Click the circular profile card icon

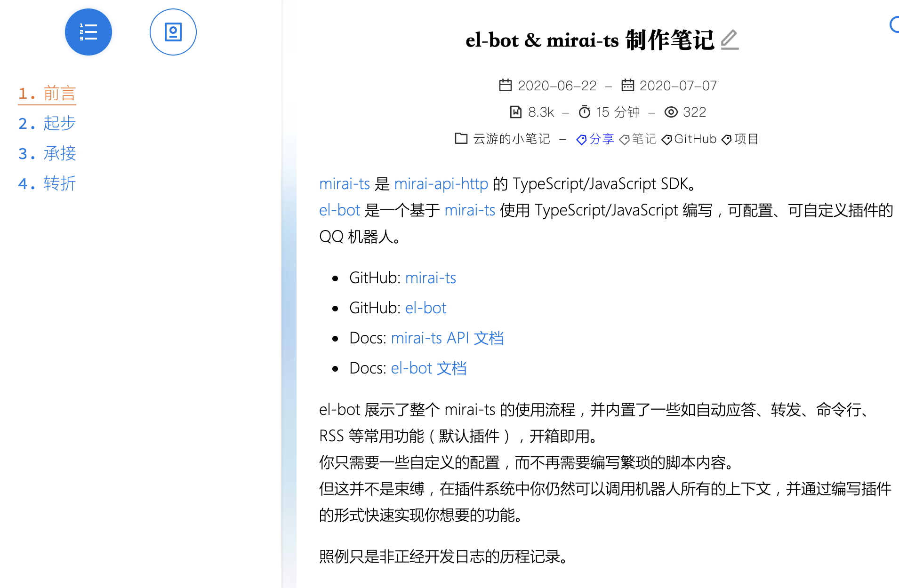point(173,32)
